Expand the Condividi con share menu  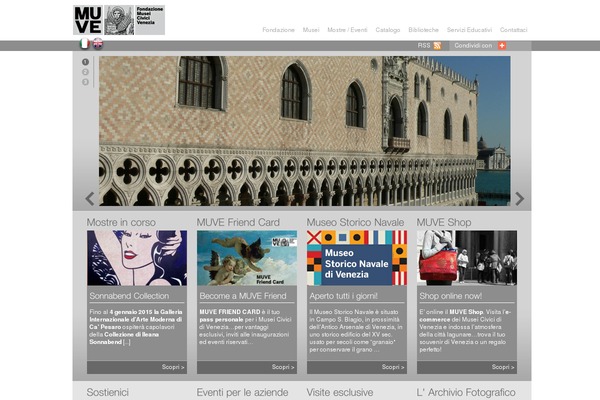point(473,46)
